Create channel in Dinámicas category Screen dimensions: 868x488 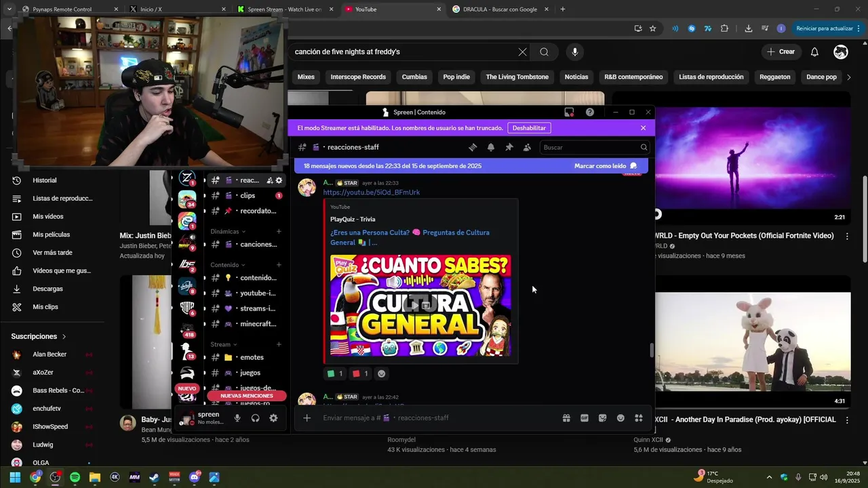279,231
